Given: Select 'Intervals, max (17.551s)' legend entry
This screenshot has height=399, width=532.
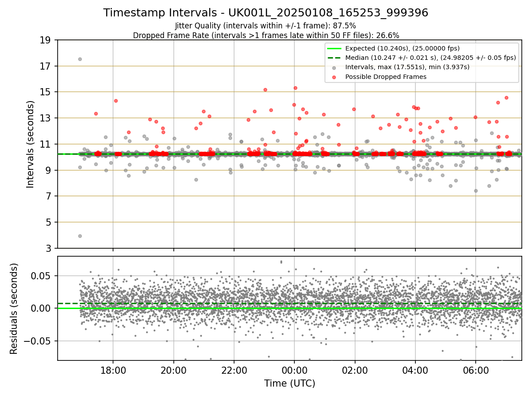Looking at the screenshot, I should coord(407,67).
